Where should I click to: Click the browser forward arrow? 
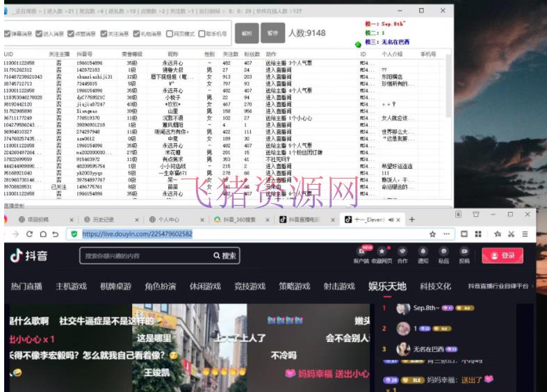[x=16, y=234]
